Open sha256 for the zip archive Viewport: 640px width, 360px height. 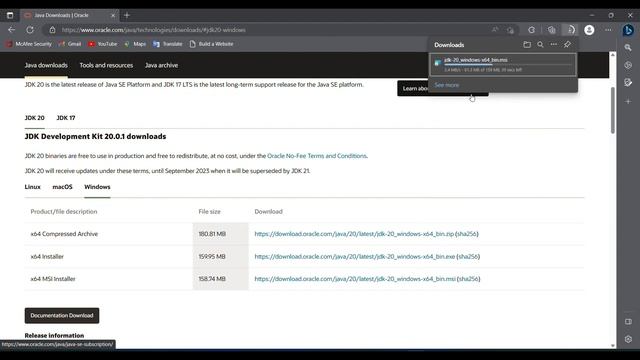[467, 233]
